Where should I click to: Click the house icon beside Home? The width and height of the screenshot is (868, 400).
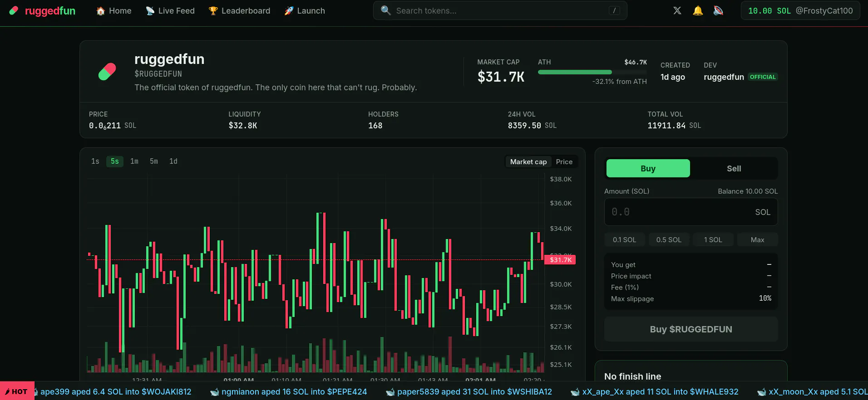101,11
